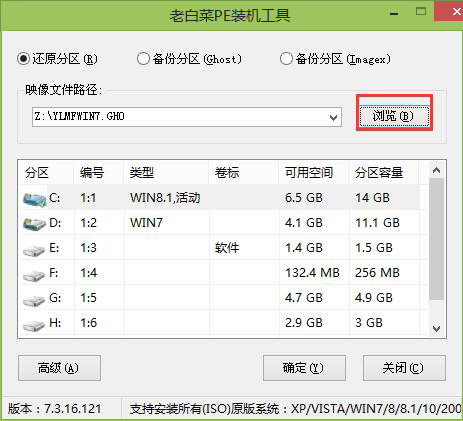The width and height of the screenshot is (463, 421).
Task: Select the WIN7 type cell
Action: coord(146,223)
